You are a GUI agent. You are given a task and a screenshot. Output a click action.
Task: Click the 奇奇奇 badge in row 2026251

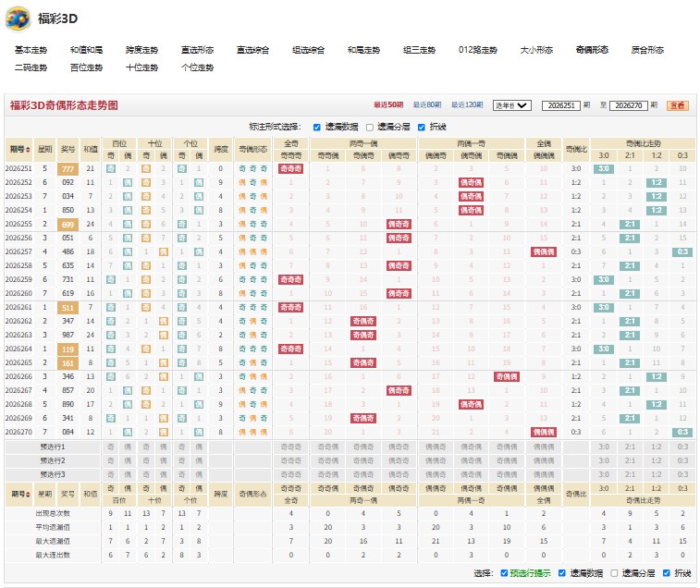pyautogui.click(x=290, y=169)
